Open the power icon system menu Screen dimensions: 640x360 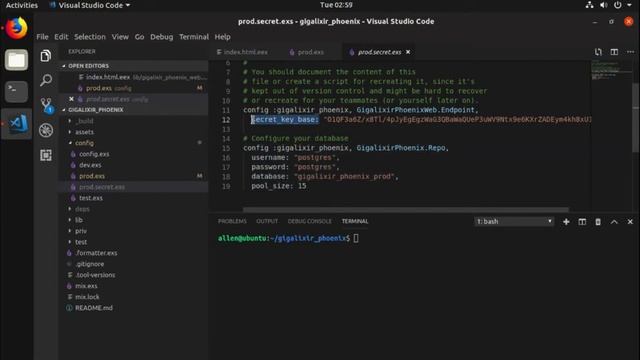click(x=618, y=5)
